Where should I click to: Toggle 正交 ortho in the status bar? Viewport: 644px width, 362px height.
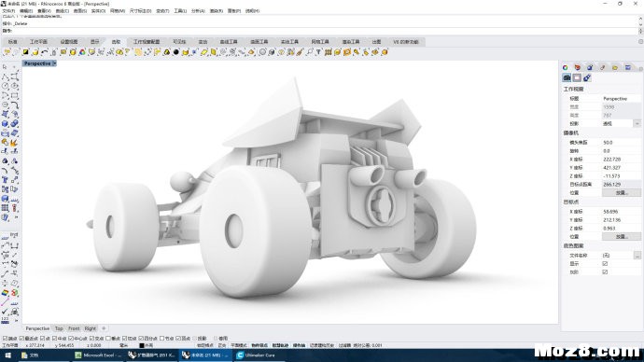[222, 345]
